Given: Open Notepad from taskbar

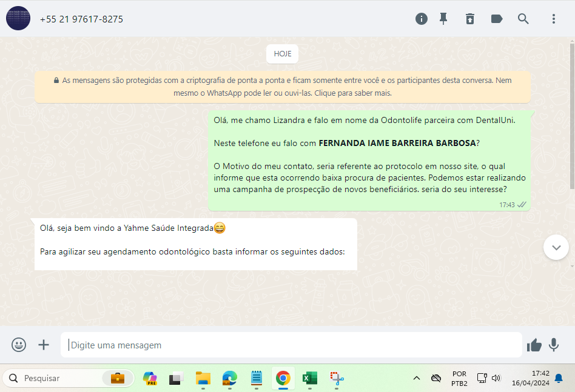Looking at the screenshot, I should tap(257, 378).
